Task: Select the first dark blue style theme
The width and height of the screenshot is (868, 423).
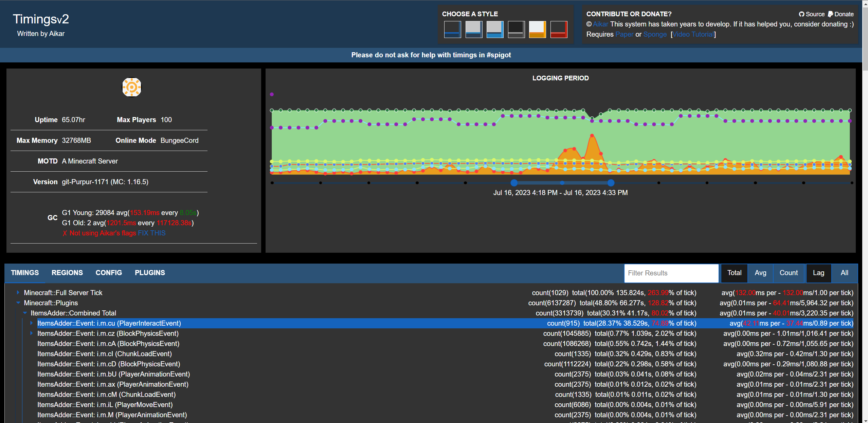Action: pyautogui.click(x=452, y=30)
